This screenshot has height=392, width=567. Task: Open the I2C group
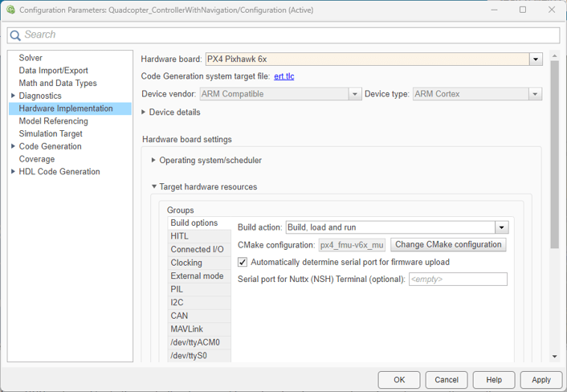(x=199, y=302)
